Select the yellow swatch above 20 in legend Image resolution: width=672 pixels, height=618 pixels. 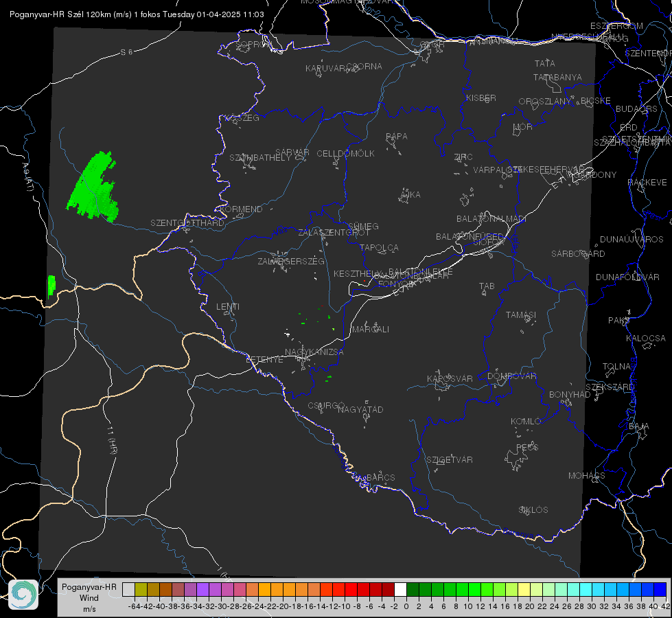(x=524, y=589)
